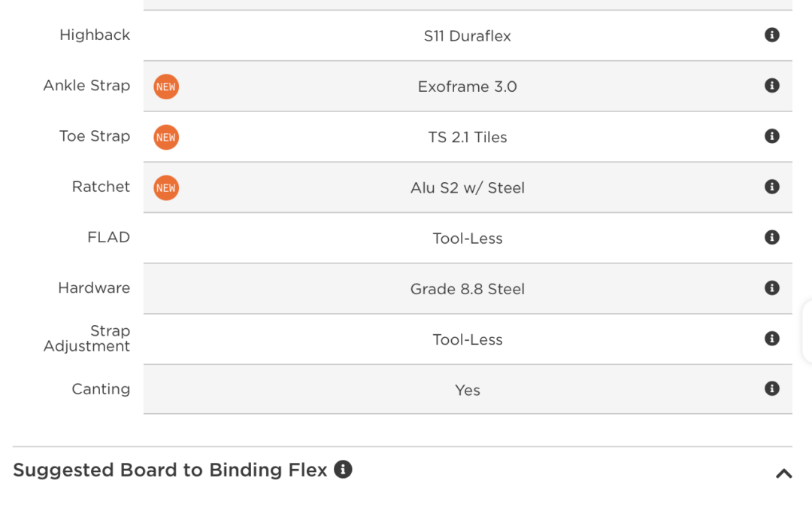Click the Alu S2 w/ Steel value
The height and width of the screenshot is (508, 812).
click(x=467, y=187)
